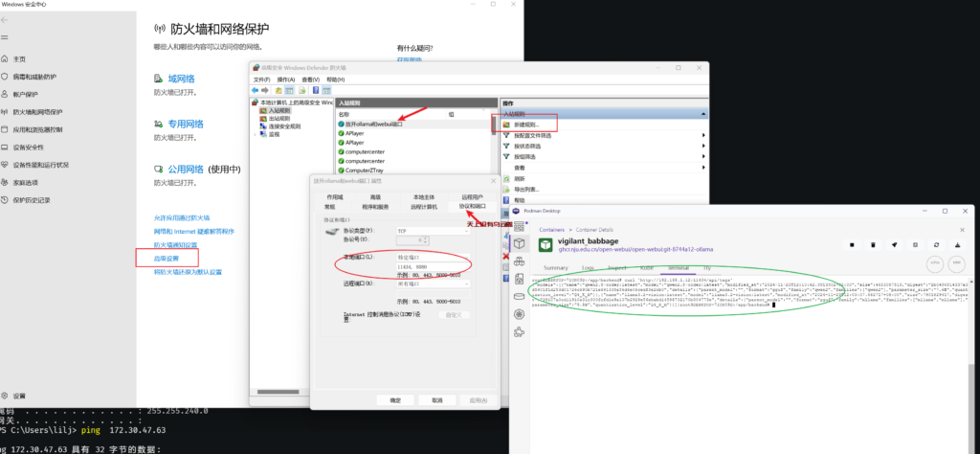This screenshot has height=454, width=980.
Task: Expand 按配置文件筛选 submenu arrow
Action: point(703,136)
